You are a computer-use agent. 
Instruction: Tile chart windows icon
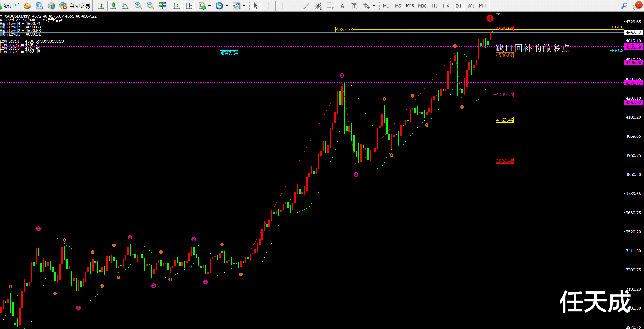[162, 6]
